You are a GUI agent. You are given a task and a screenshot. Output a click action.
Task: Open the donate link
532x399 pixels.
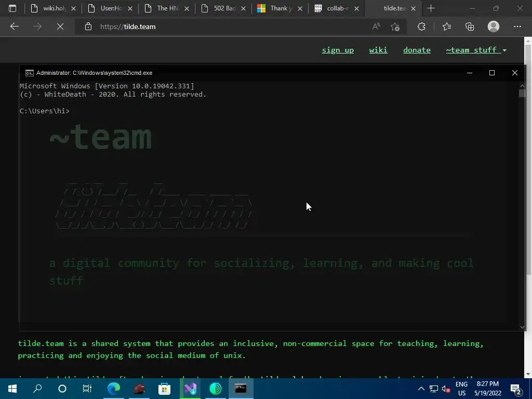(x=417, y=50)
